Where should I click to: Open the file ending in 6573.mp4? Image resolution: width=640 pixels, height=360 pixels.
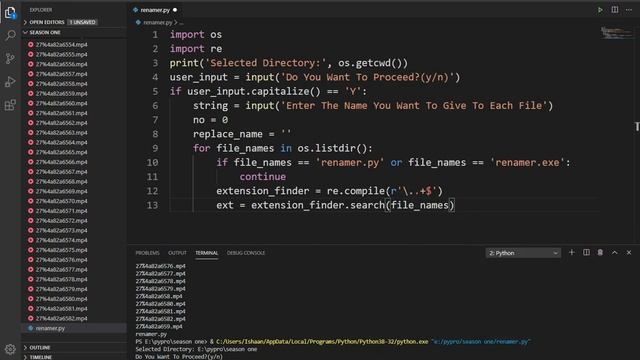tap(62, 231)
